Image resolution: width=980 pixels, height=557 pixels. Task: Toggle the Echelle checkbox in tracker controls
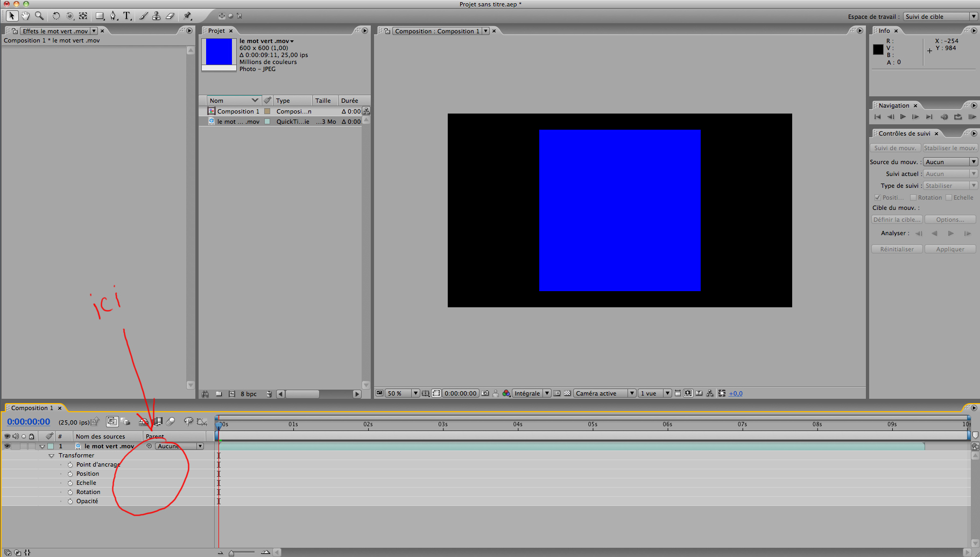[x=949, y=198]
